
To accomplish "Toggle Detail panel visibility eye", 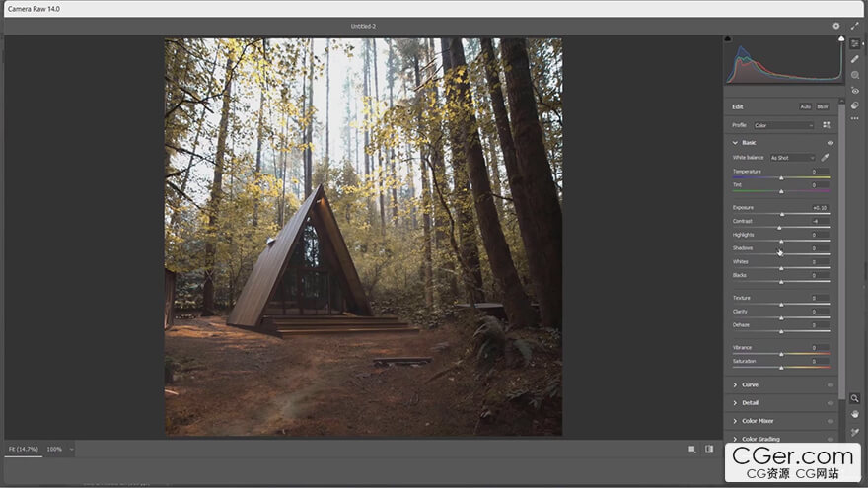I will coord(830,403).
